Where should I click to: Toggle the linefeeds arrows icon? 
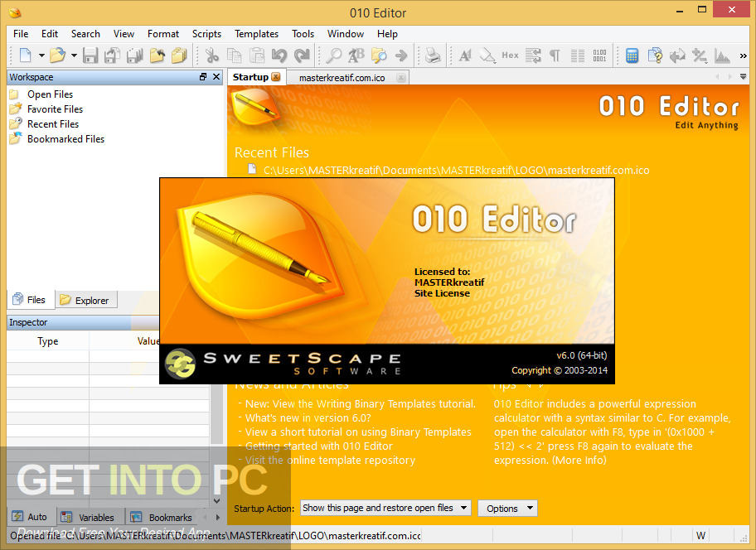pyautogui.click(x=533, y=55)
